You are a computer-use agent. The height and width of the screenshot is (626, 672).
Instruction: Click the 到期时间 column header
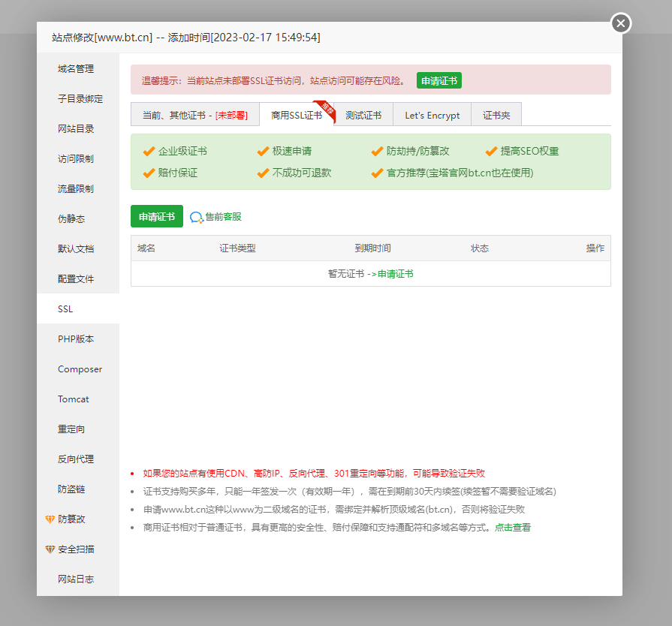372,248
